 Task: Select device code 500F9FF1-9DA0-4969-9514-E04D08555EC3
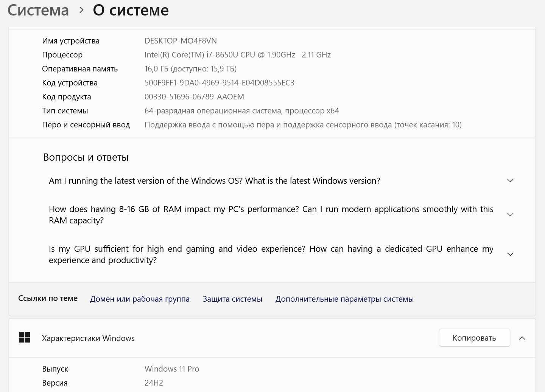tap(220, 83)
